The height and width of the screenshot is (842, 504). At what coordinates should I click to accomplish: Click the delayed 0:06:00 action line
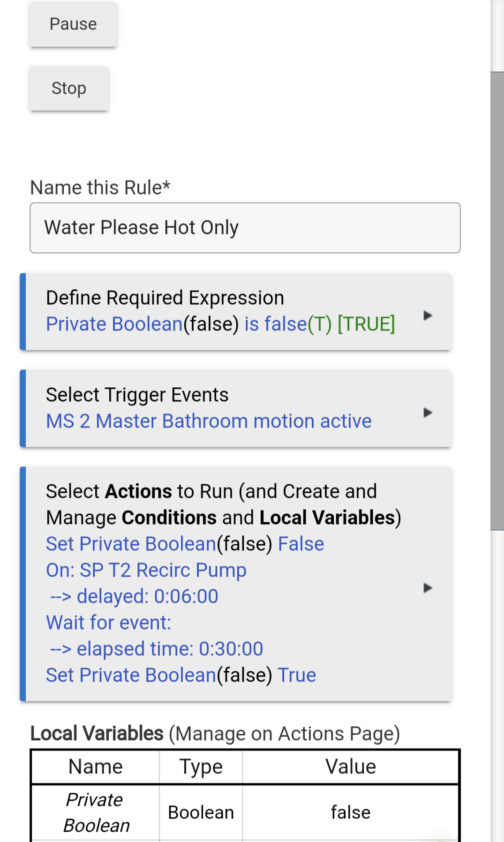click(134, 597)
